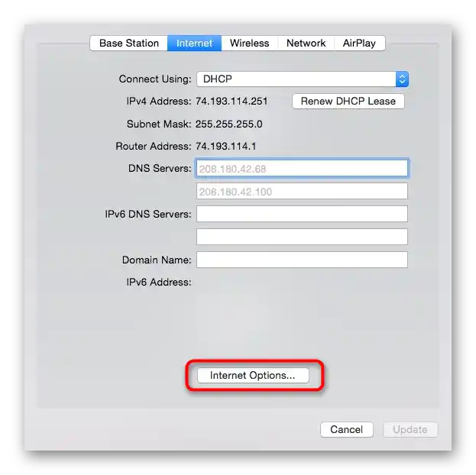This screenshot has width=476, height=475.
Task: Click the second DNS field 208.180.42.100
Action: point(302,191)
